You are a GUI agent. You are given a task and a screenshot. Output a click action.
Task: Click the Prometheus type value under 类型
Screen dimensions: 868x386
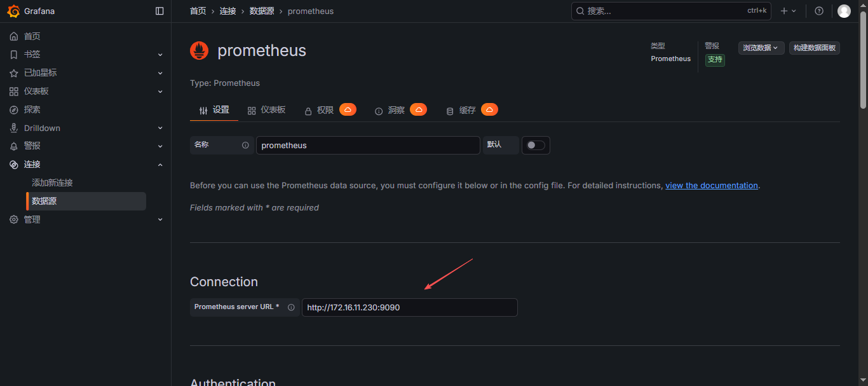click(x=670, y=59)
